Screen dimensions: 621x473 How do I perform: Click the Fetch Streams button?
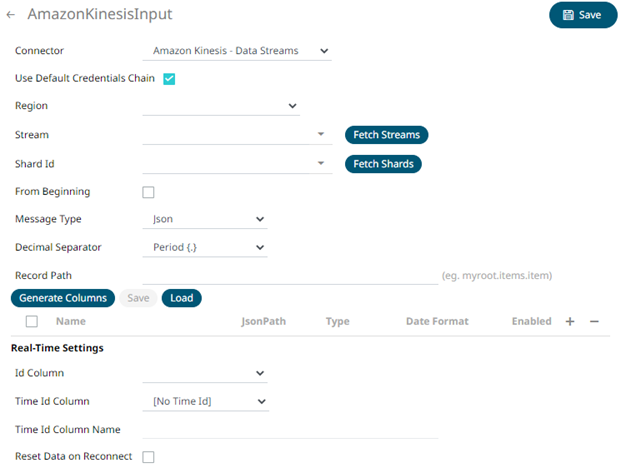(387, 135)
